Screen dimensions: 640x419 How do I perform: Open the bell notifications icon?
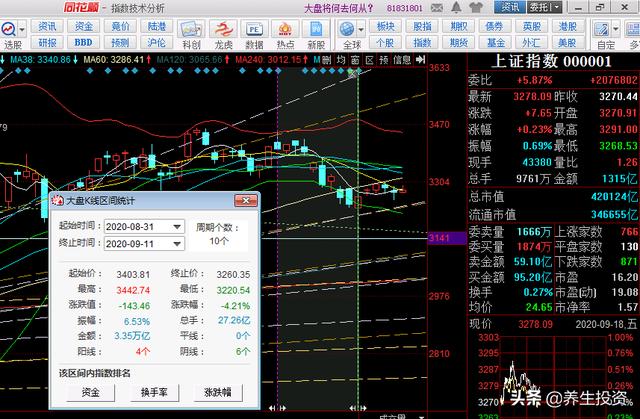click(x=456, y=7)
